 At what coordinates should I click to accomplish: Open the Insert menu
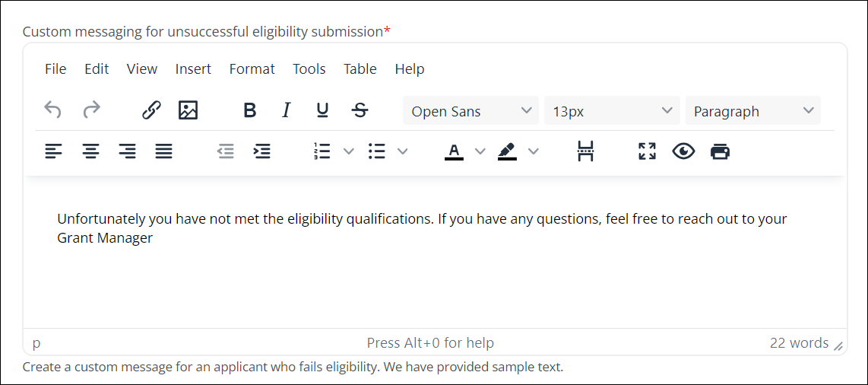[193, 69]
